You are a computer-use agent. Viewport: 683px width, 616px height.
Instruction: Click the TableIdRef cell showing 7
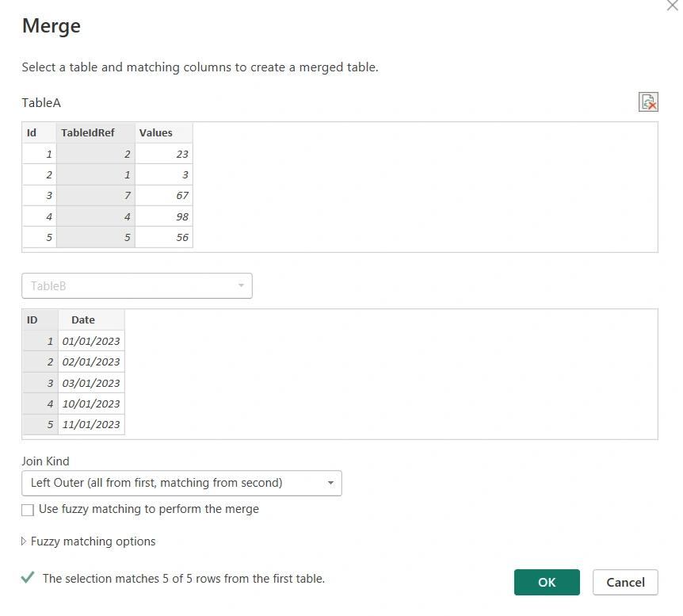tap(95, 195)
